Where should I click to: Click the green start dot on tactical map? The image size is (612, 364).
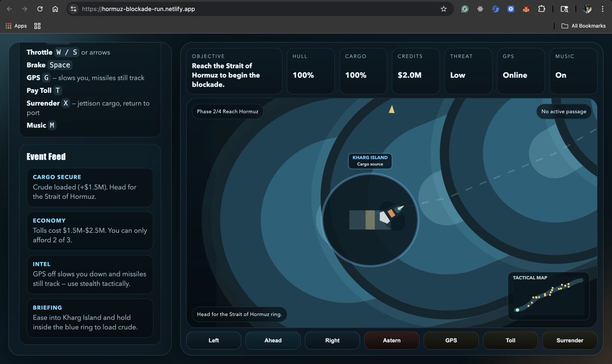[x=517, y=309]
